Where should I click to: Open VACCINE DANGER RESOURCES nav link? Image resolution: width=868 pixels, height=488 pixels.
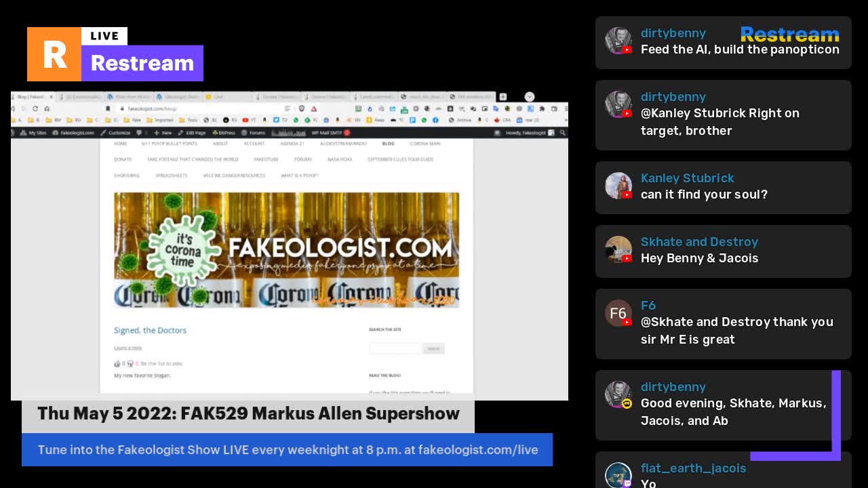click(234, 176)
